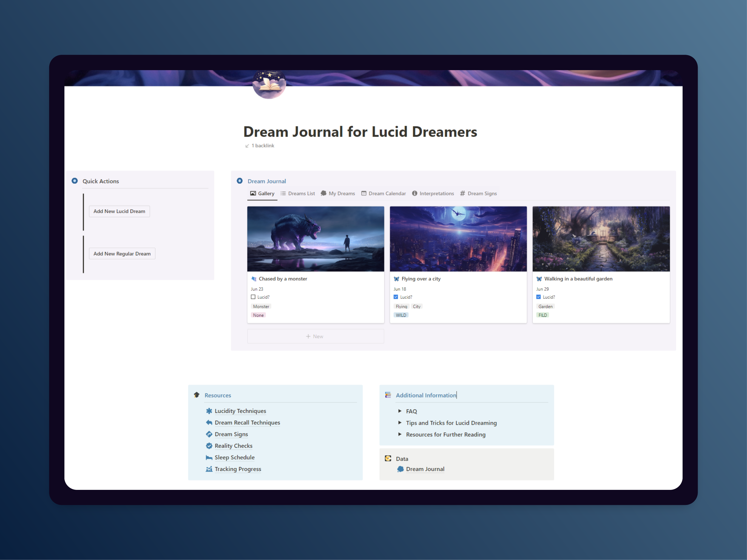747x560 pixels.
Task: Click the book-and-stars page icon
Action: click(269, 84)
